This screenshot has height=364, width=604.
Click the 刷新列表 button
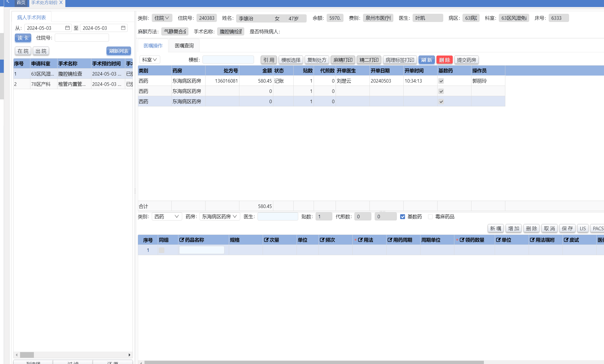click(118, 51)
